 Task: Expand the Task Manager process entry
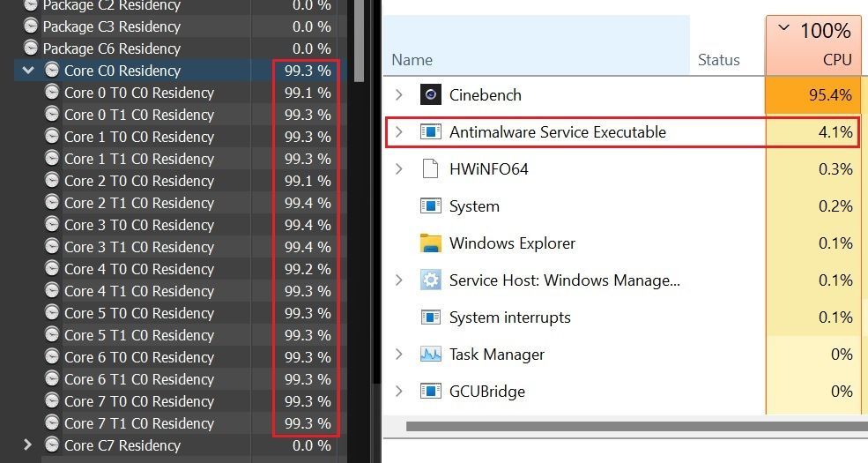coord(398,355)
